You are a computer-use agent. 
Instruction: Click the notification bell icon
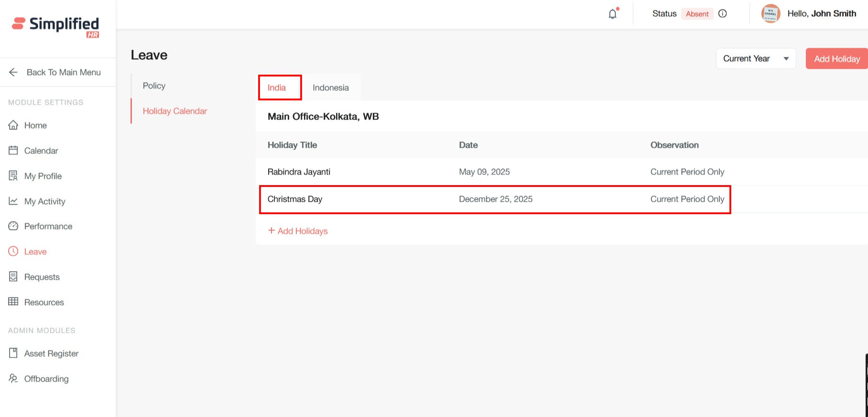click(x=612, y=14)
